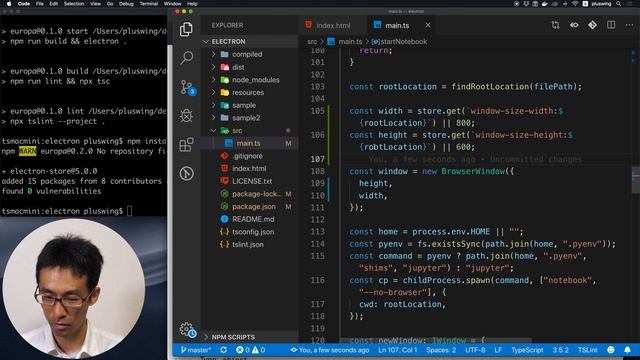Click the Apple menu icon
This screenshot has width=640, height=360.
pyautogui.click(x=9, y=4)
